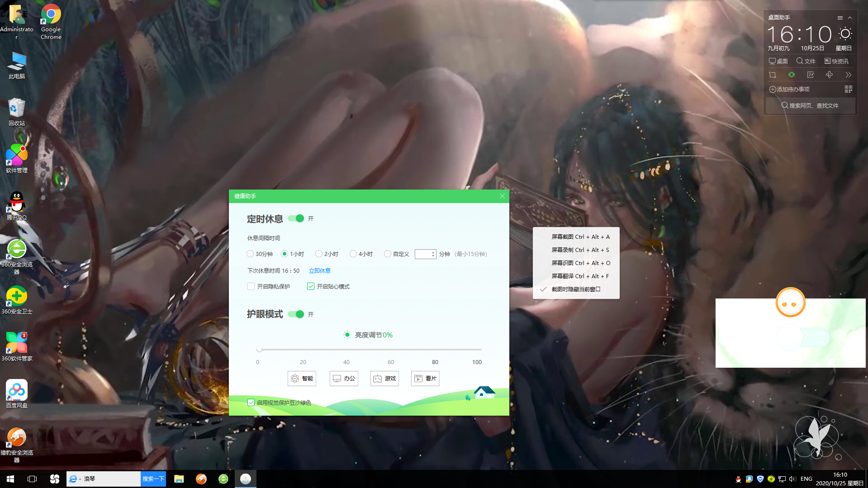Select the 30分钟 interval radio button
Image resolution: width=868 pixels, height=488 pixels.
[250, 254]
